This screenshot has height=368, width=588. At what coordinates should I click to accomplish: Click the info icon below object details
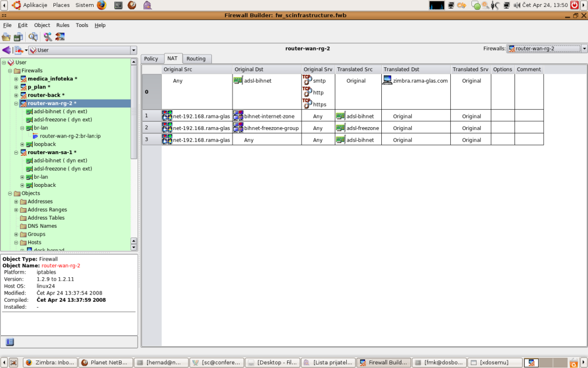[x=10, y=342]
